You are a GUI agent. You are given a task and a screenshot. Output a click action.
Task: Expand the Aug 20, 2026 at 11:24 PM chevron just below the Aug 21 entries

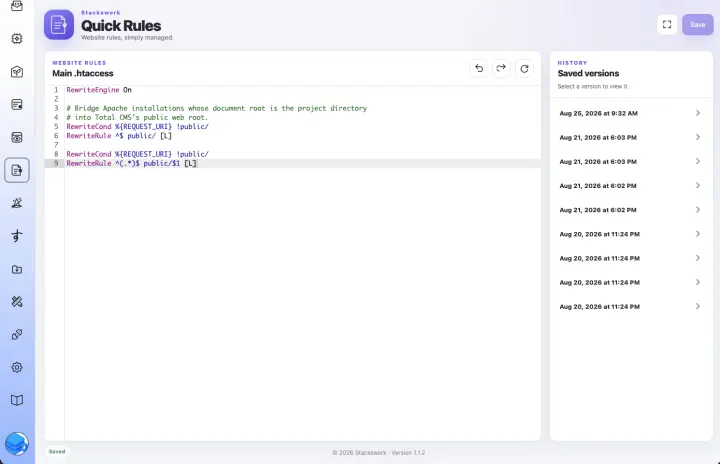[698, 234]
